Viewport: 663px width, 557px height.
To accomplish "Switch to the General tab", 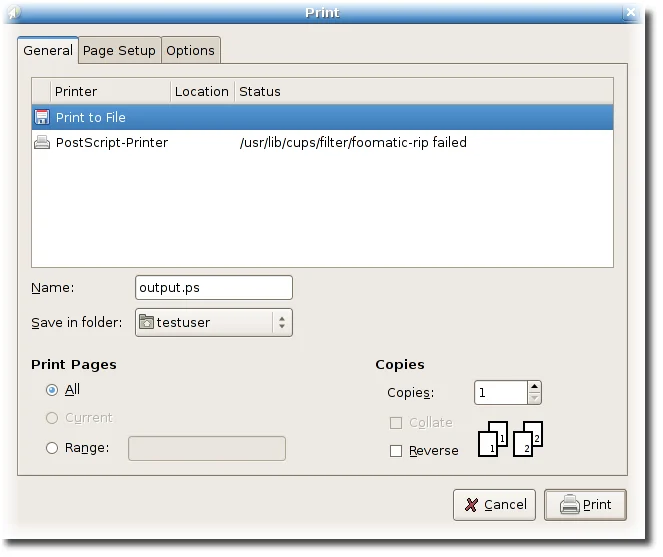I will tap(48, 50).
